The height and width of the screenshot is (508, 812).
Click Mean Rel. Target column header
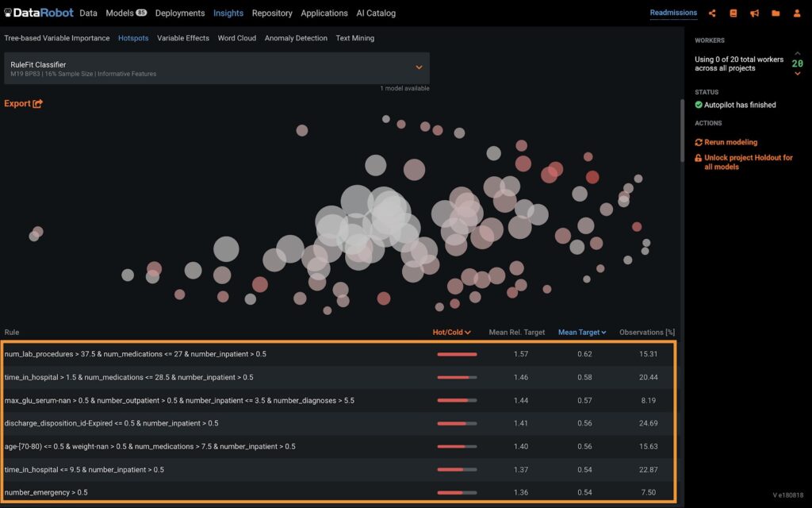(517, 333)
